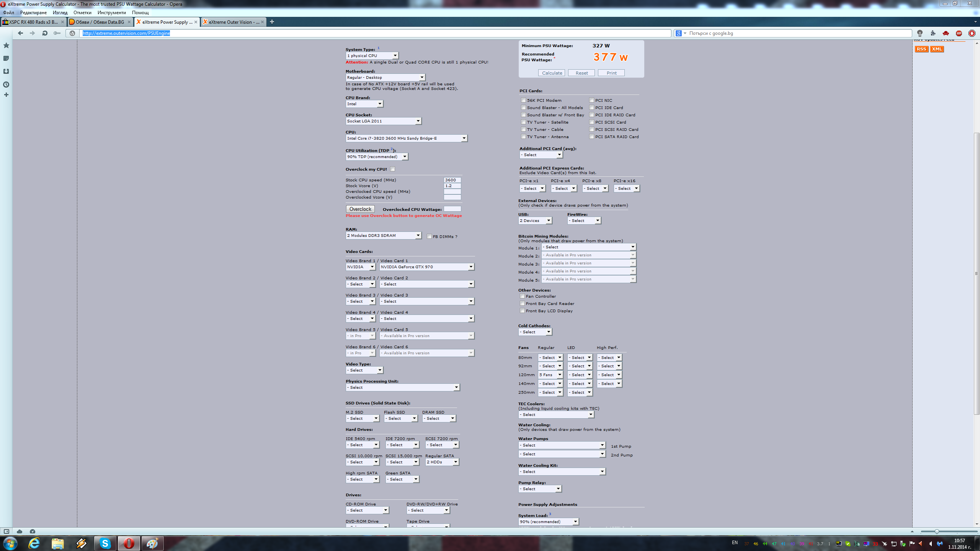Check the FB DIMMs checkbox
Image resolution: width=980 pixels, height=551 pixels.
point(429,236)
